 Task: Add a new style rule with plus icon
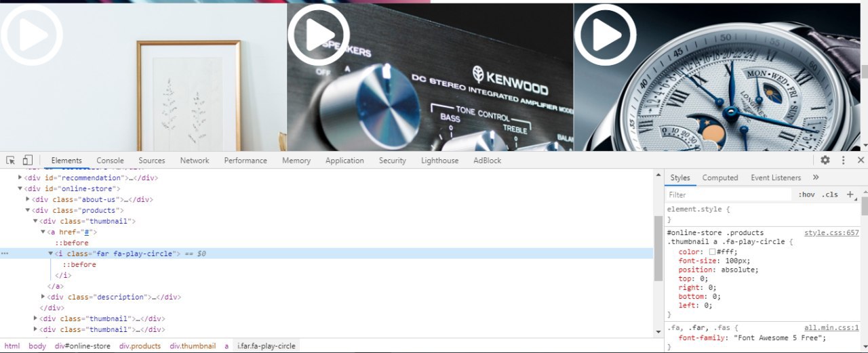tap(850, 194)
